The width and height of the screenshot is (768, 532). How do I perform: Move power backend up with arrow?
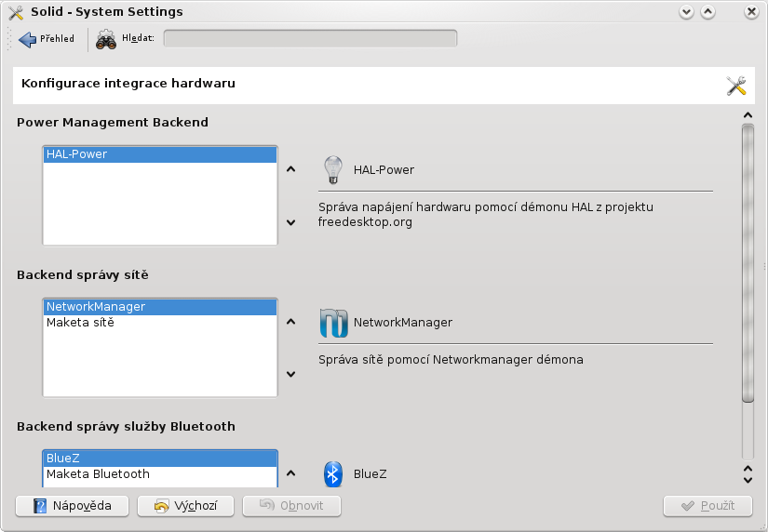click(x=291, y=169)
